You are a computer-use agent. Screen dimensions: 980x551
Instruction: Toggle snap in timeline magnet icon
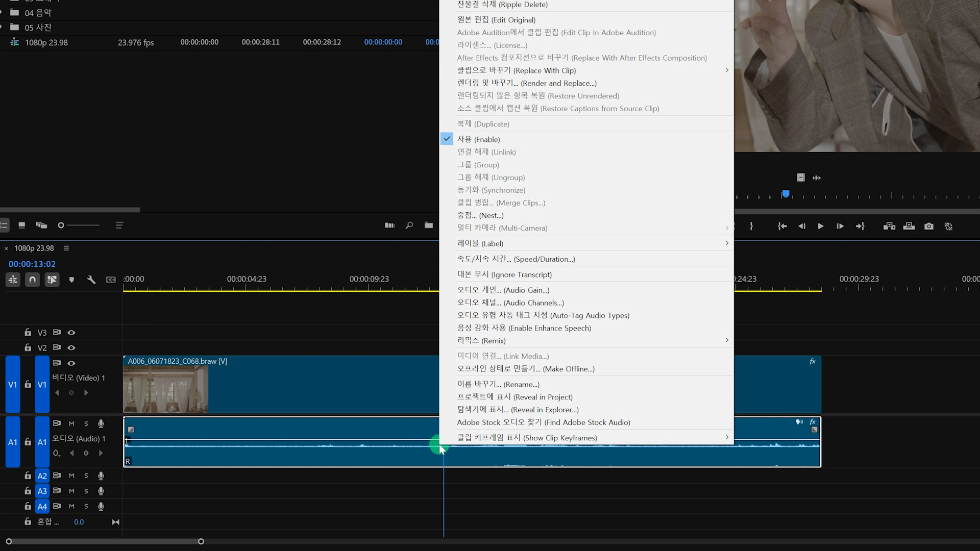[32, 280]
